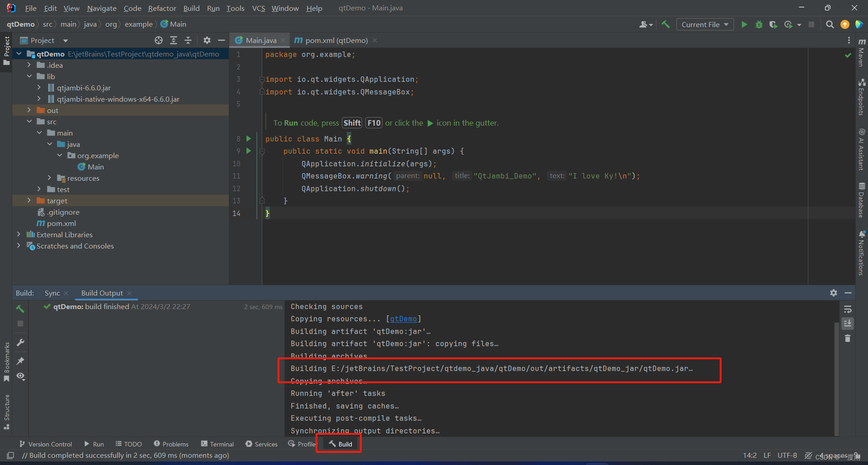
Task: Click the green Run button in toolbar
Action: [744, 24]
